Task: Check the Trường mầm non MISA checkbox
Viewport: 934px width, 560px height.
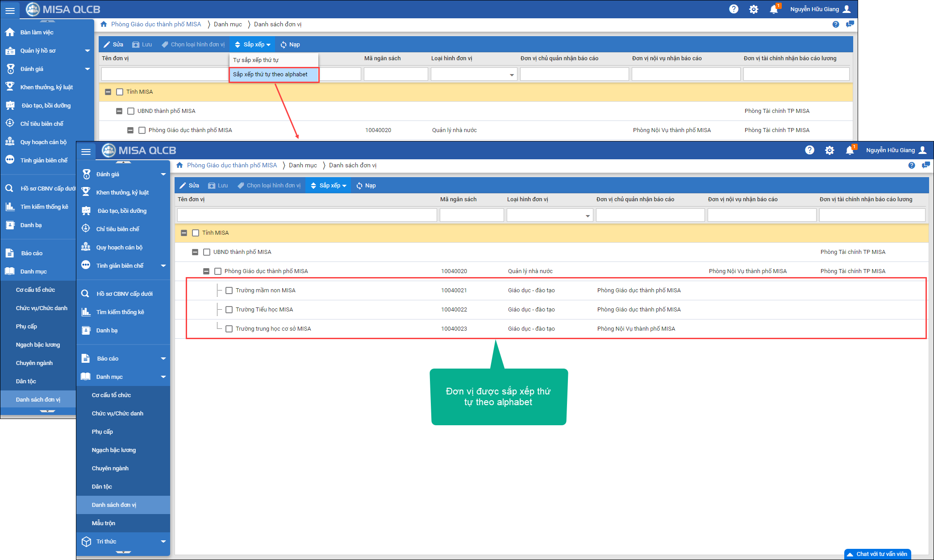Action: 229,290
